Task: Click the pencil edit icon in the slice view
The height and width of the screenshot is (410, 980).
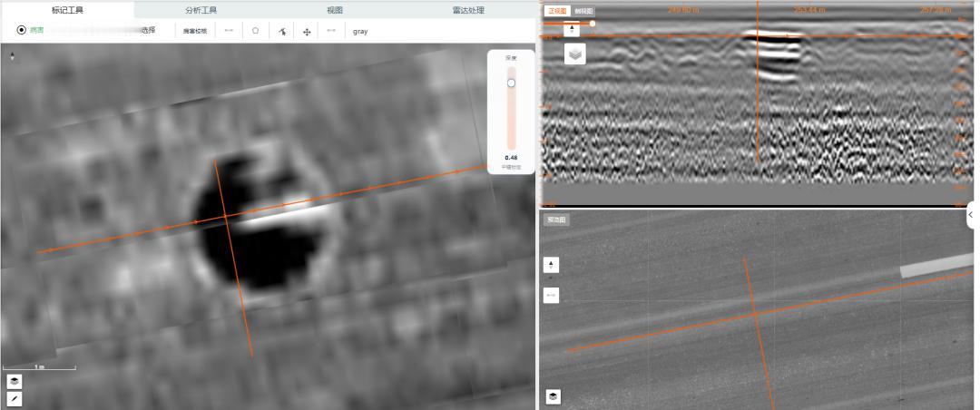Action: click(x=15, y=399)
